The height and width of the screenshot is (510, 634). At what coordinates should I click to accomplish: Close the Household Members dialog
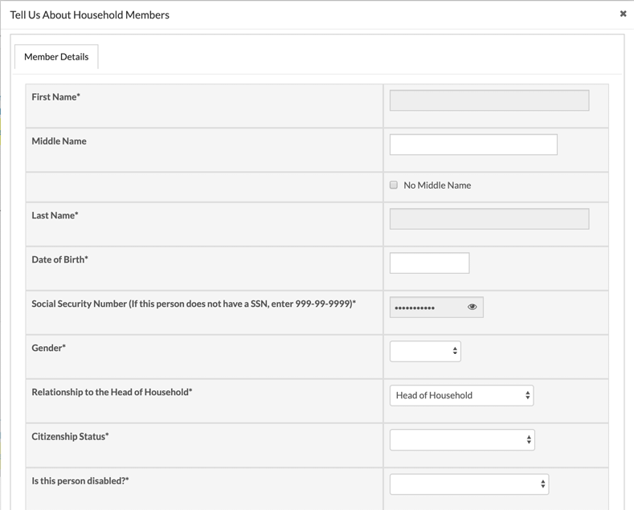coord(623,14)
